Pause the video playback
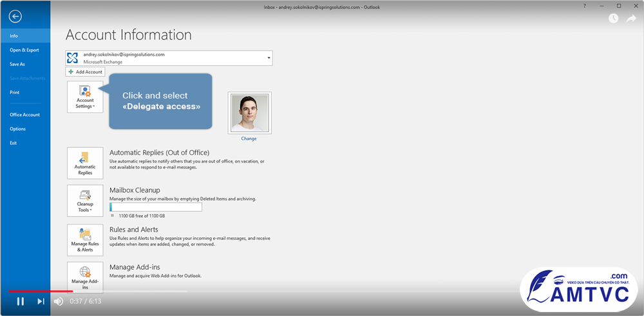Screen dimensions: 644x316 20,301
